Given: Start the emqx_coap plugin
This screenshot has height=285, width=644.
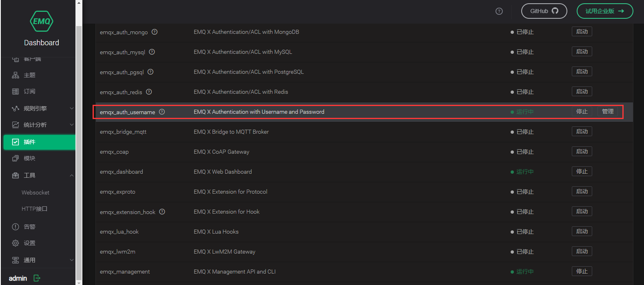Looking at the screenshot, I should [582, 152].
